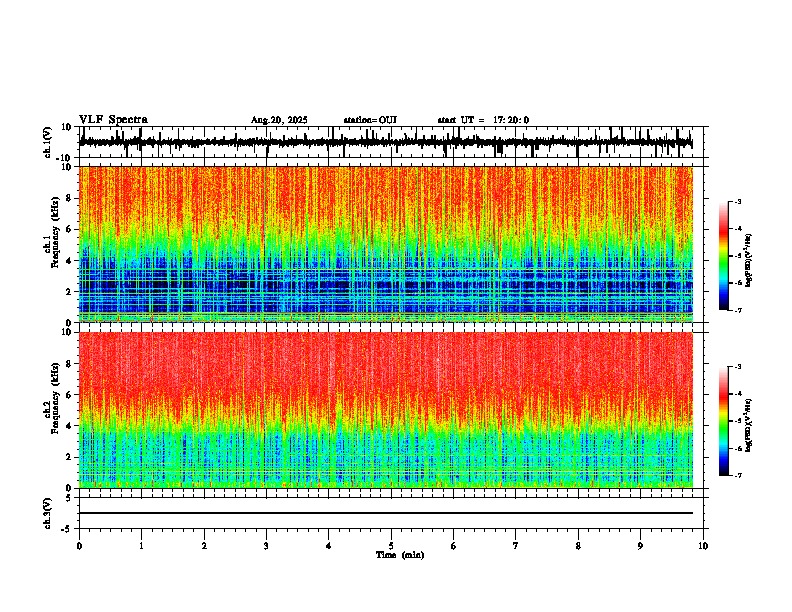This screenshot has width=792, height=612.
Task: Click the ch.1 spectrogram '8' kHz tick label
Action: coord(70,198)
